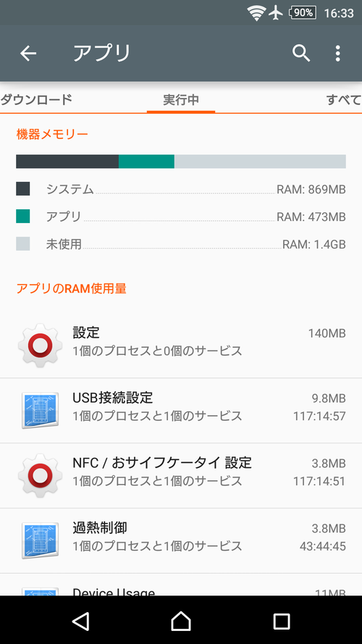
Task: Tap Android recent apps square button
Action: pyautogui.click(x=282, y=621)
